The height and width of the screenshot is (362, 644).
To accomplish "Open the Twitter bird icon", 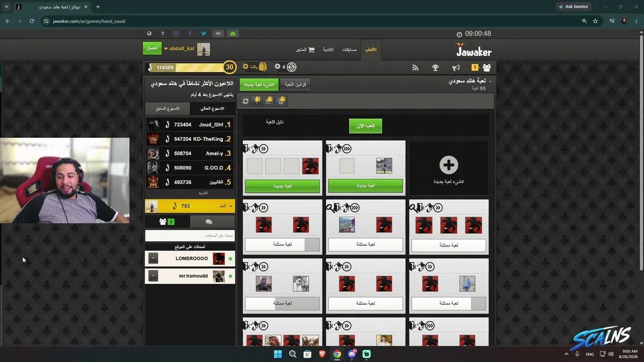I will click(204, 34).
